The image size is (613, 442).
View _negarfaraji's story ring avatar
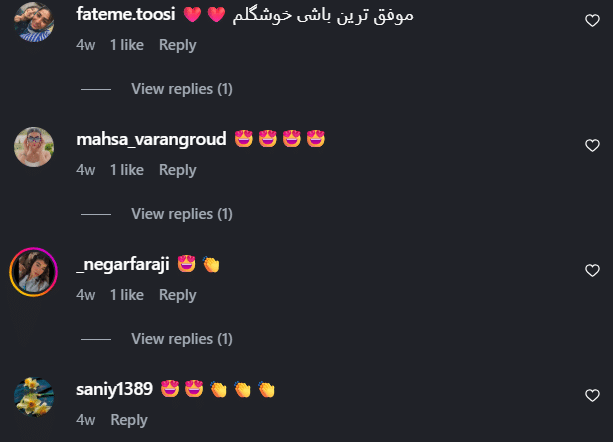pyautogui.click(x=34, y=272)
